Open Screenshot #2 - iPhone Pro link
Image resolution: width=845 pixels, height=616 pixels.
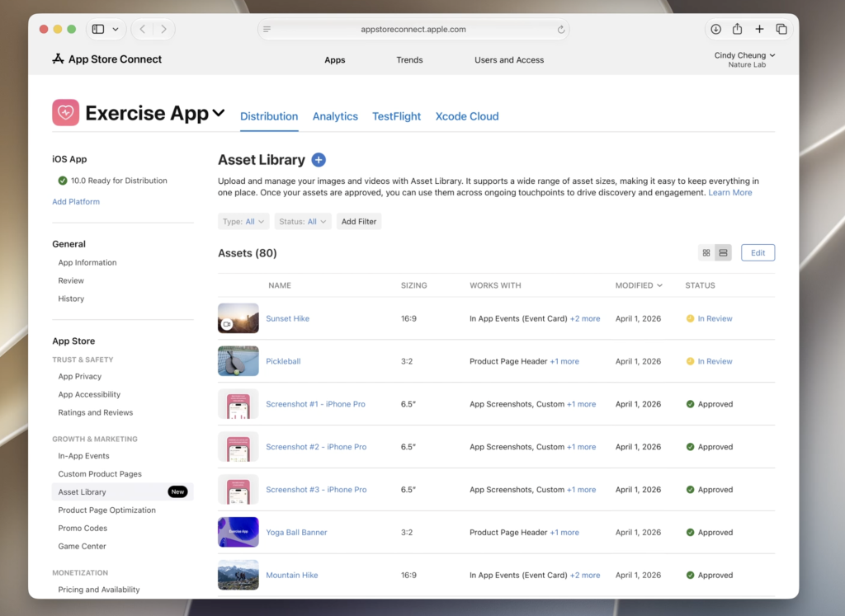(316, 446)
